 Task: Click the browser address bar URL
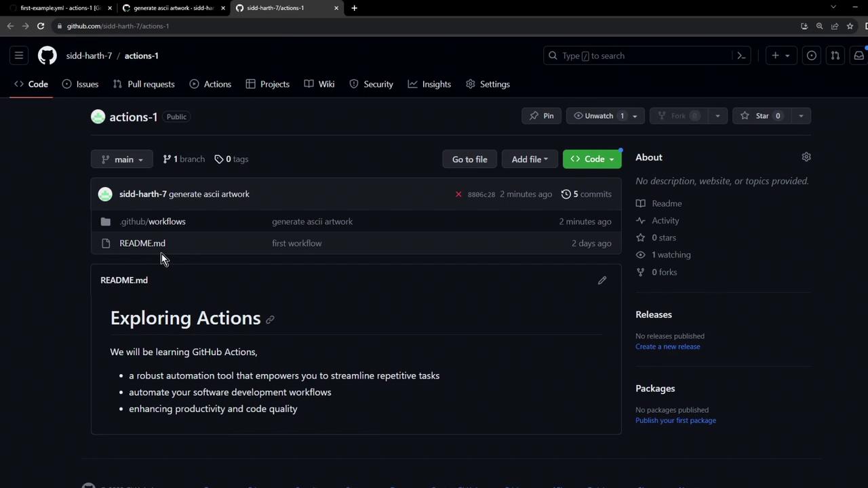tap(118, 26)
